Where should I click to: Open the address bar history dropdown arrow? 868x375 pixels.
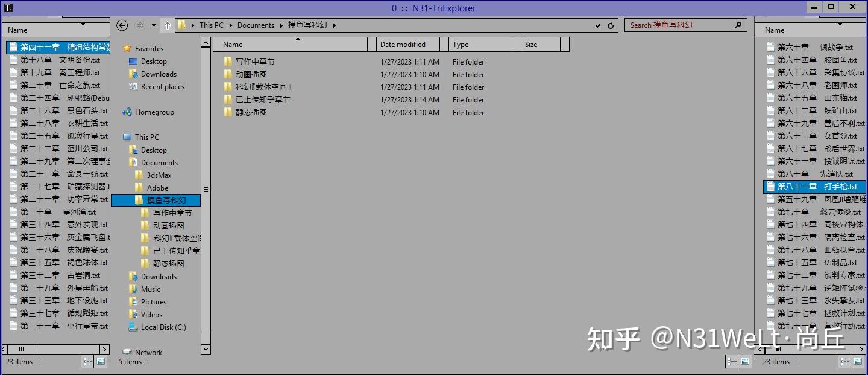(597, 25)
